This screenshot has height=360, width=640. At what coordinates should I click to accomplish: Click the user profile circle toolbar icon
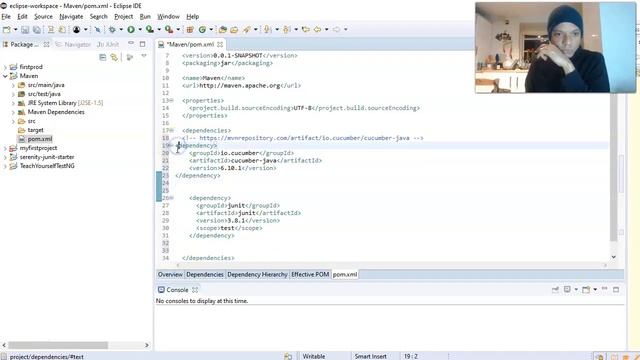click(76, 29)
